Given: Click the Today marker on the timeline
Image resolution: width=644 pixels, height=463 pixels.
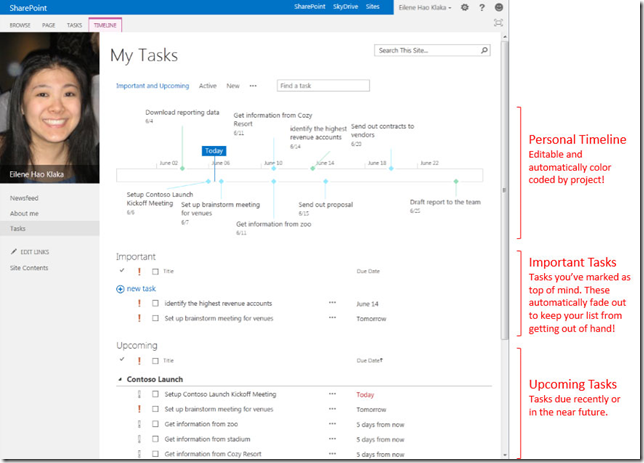Looking at the screenshot, I should 214,151.
